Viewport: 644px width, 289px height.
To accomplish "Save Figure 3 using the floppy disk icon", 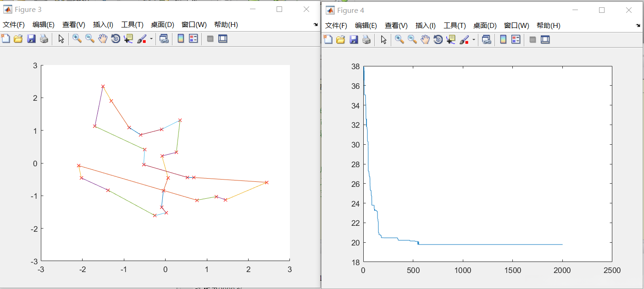I will [x=31, y=39].
